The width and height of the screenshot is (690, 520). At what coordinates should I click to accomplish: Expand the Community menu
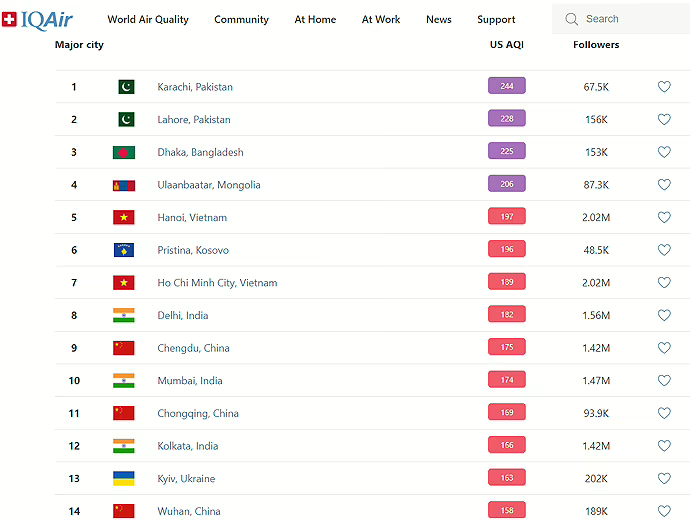tap(241, 19)
